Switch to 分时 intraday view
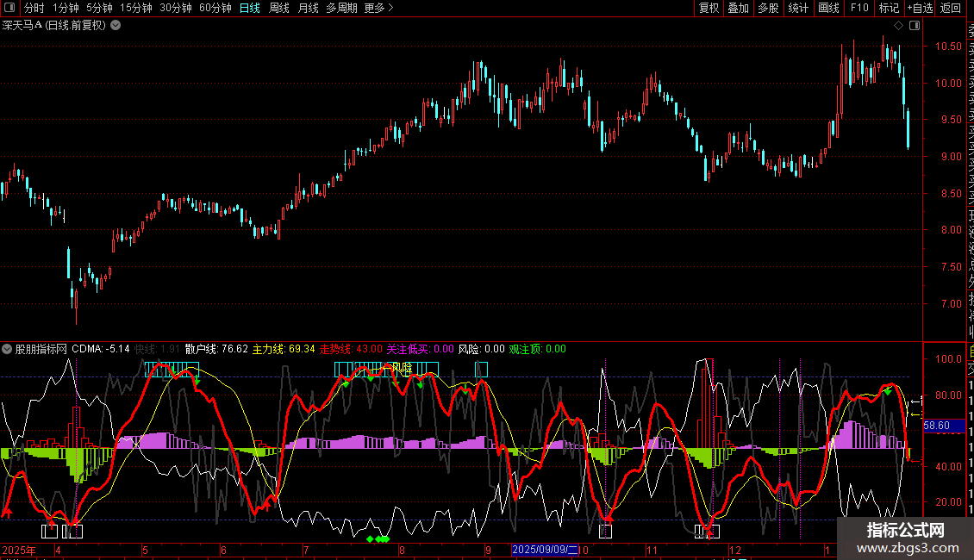 pos(34,8)
